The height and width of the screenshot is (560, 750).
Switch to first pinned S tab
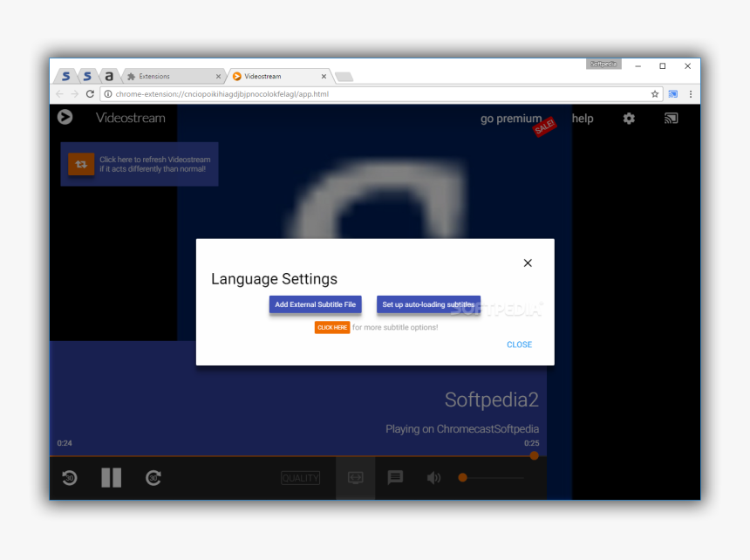pos(66,76)
